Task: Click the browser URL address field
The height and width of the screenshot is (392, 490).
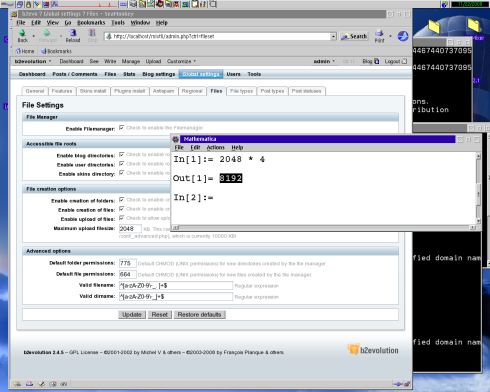Action: pyautogui.click(x=217, y=36)
